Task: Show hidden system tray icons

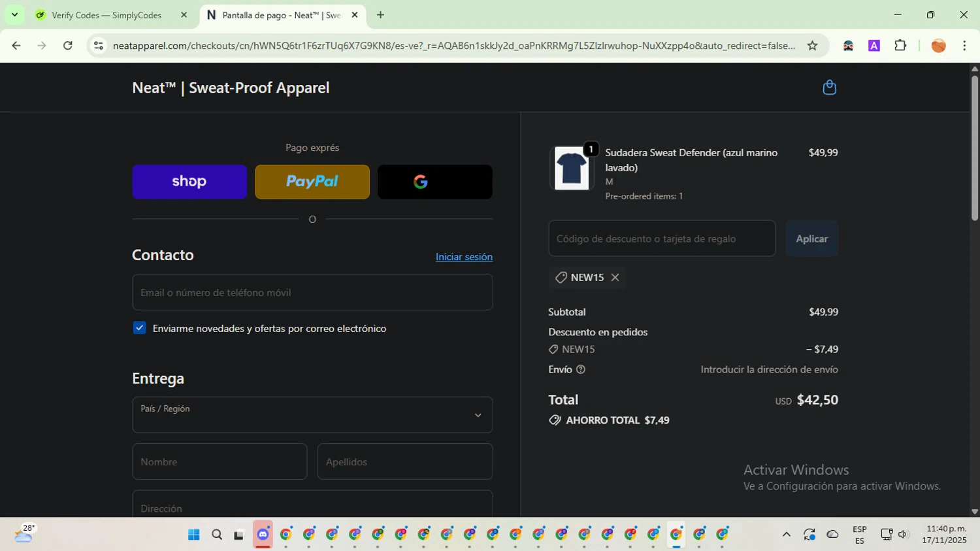Action: pyautogui.click(x=787, y=535)
